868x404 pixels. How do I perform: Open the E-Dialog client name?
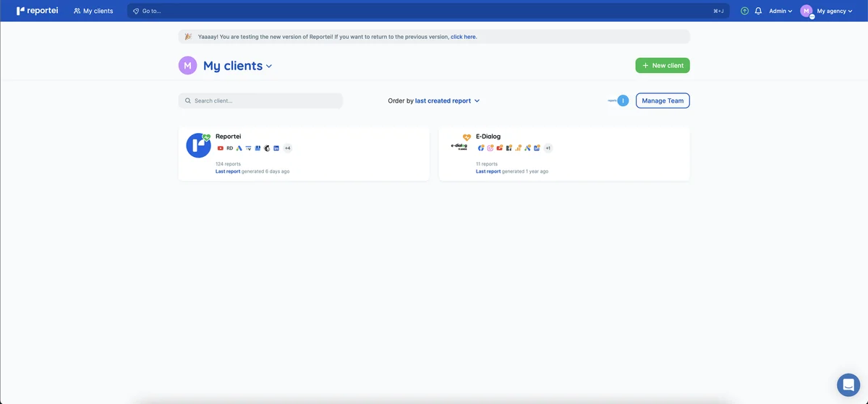pos(488,137)
